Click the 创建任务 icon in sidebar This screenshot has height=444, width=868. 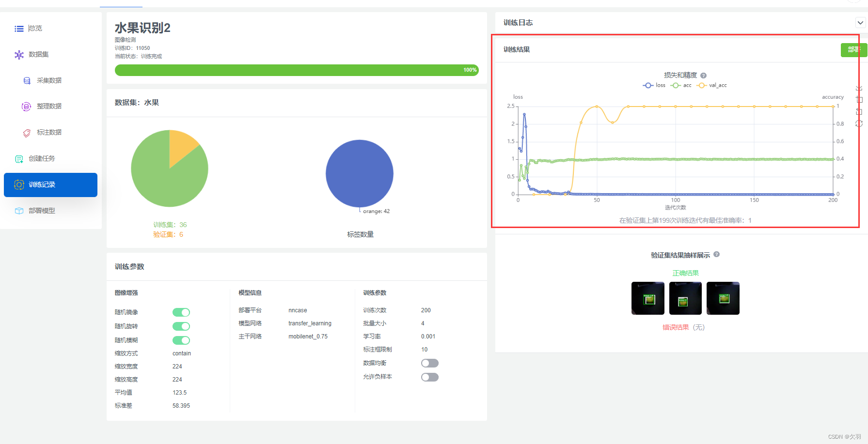coord(19,159)
